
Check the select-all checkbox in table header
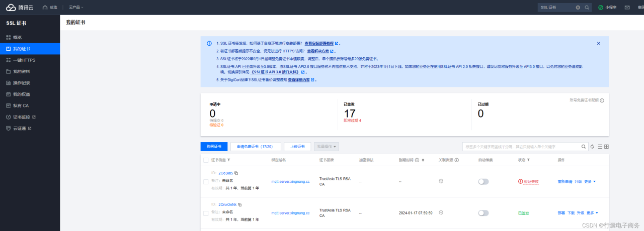[x=206, y=160]
